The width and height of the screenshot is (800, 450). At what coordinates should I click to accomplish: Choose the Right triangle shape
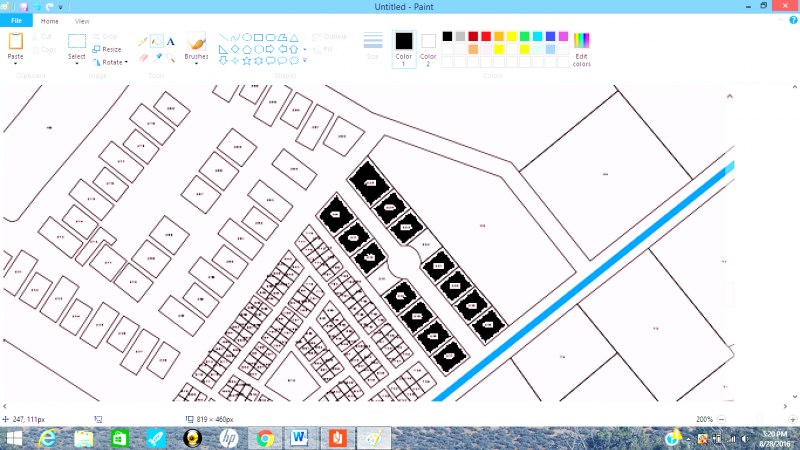click(x=223, y=49)
